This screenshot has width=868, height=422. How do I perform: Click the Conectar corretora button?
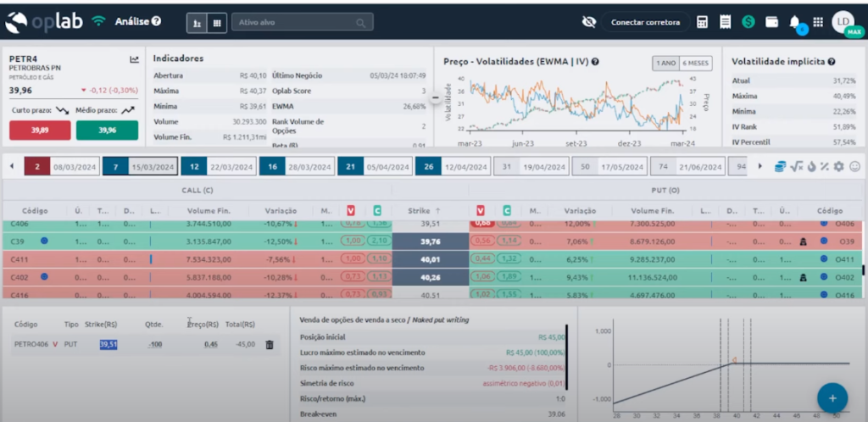pos(645,23)
